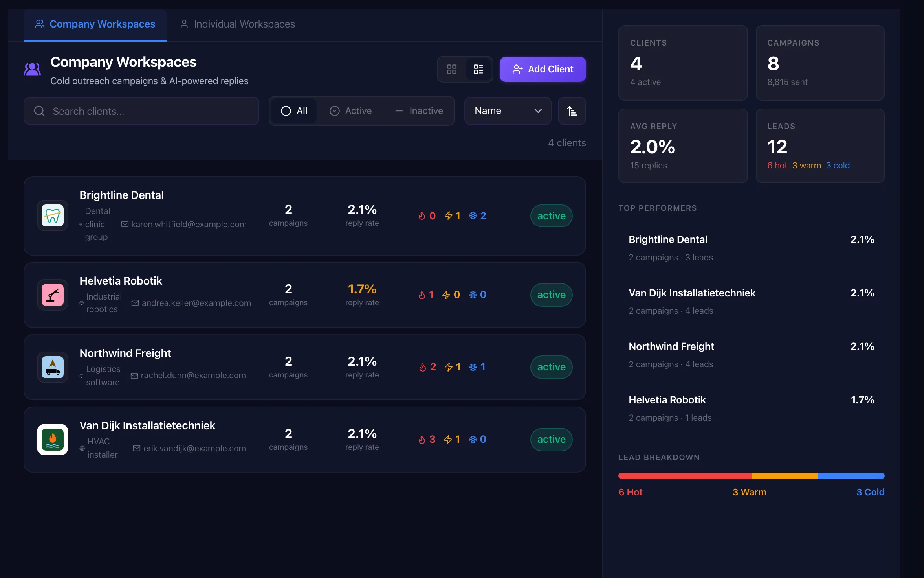Click Brightline Dental warm leads bolt icon

[448, 216]
